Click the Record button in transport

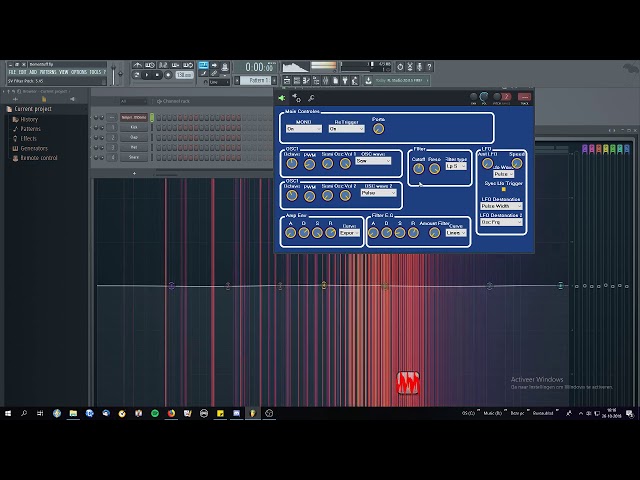point(168,75)
